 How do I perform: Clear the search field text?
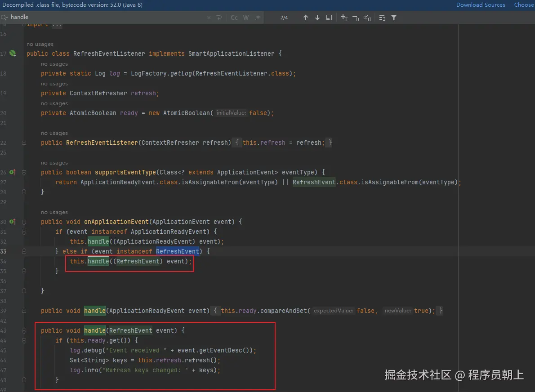209,18
